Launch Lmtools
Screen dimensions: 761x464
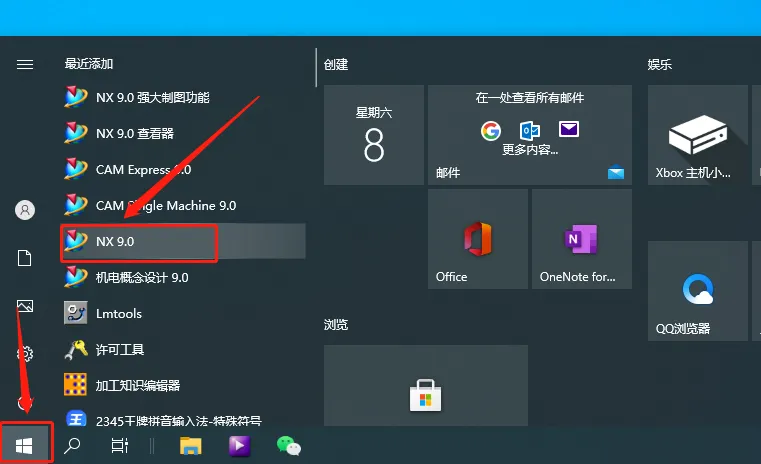pyautogui.click(x=182, y=313)
